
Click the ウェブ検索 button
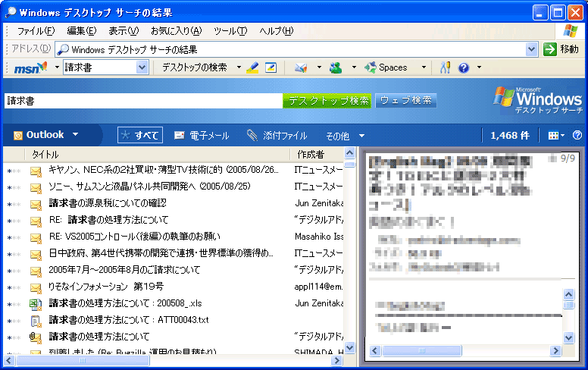[406, 101]
